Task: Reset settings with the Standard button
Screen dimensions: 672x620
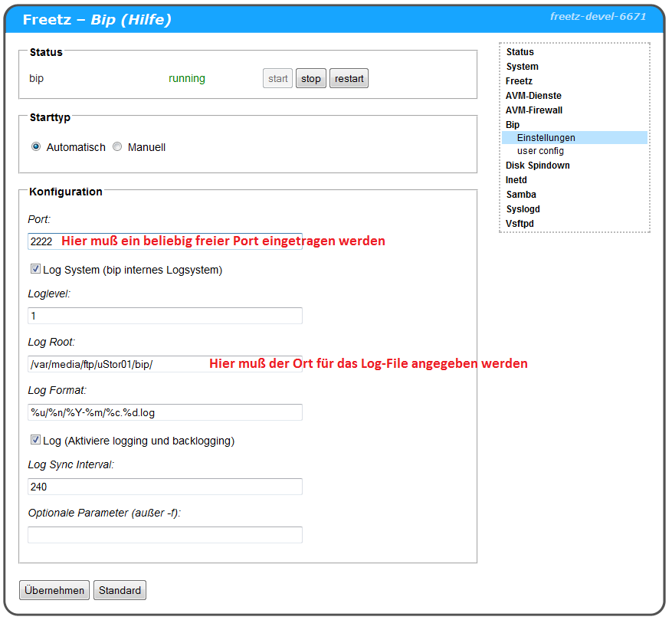Action: [x=120, y=590]
